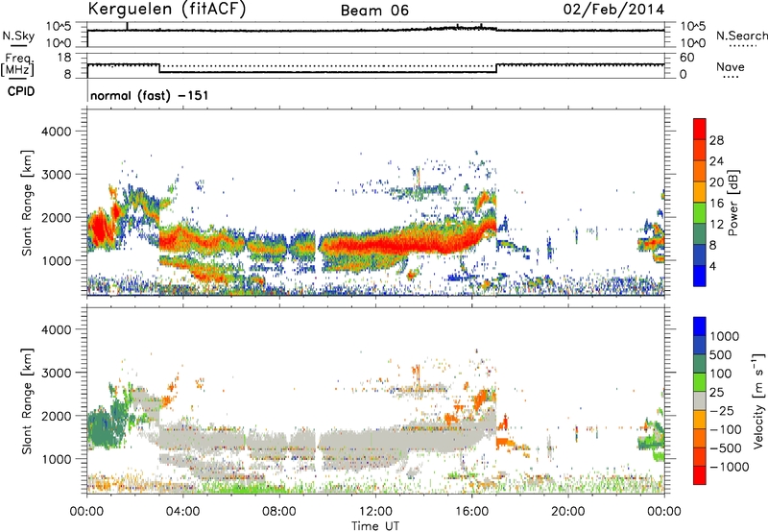
Task: Click the Power [dB] color bar
Action: 700,203
